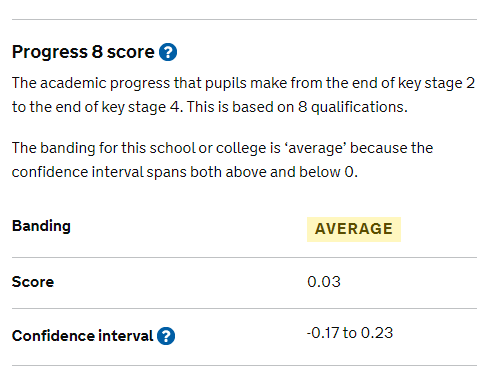Viewport: 487px width, 379px height.
Task: Click the 0.23 upper bound value
Action: point(377,333)
